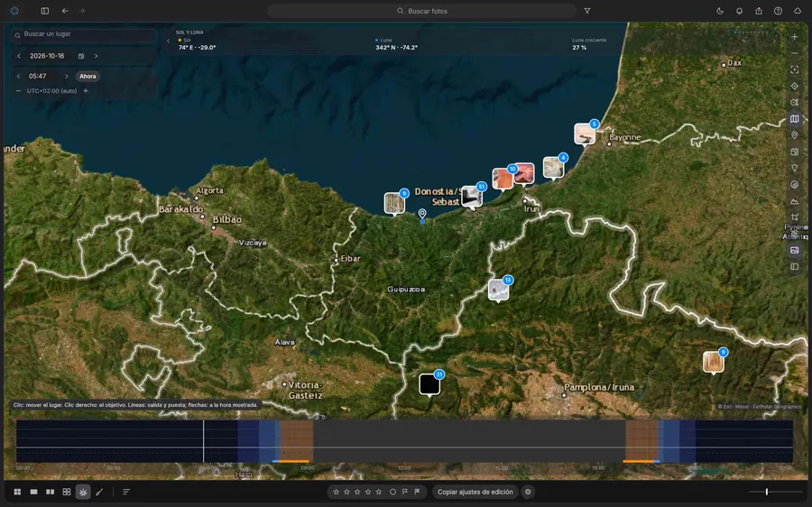Click the location pin marker on the coast

point(422,214)
